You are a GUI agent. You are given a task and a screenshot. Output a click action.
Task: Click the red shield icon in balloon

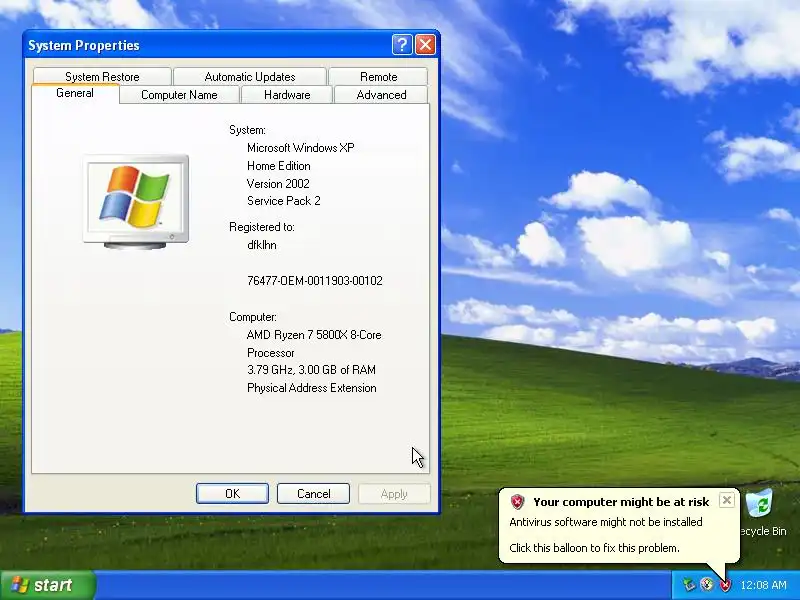coord(517,502)
